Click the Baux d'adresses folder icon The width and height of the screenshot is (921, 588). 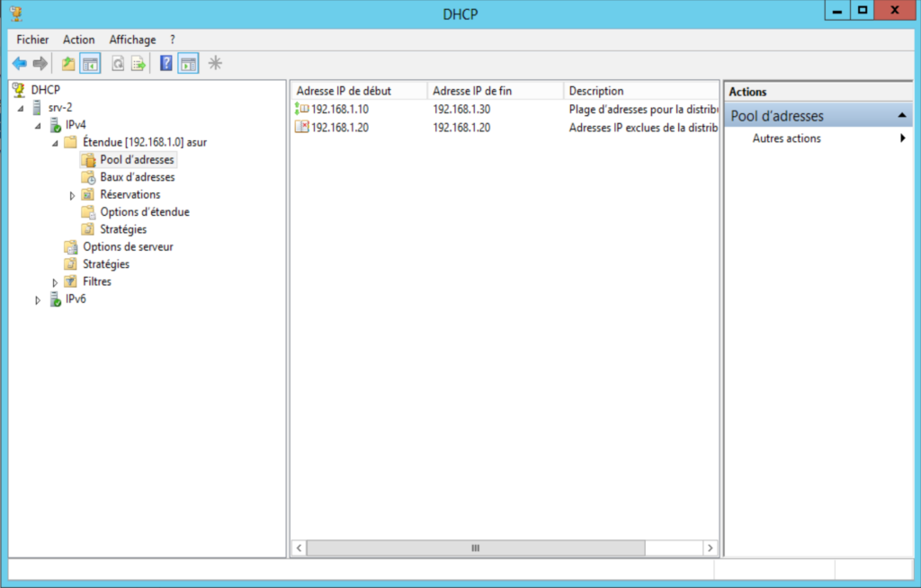[88, 177]
